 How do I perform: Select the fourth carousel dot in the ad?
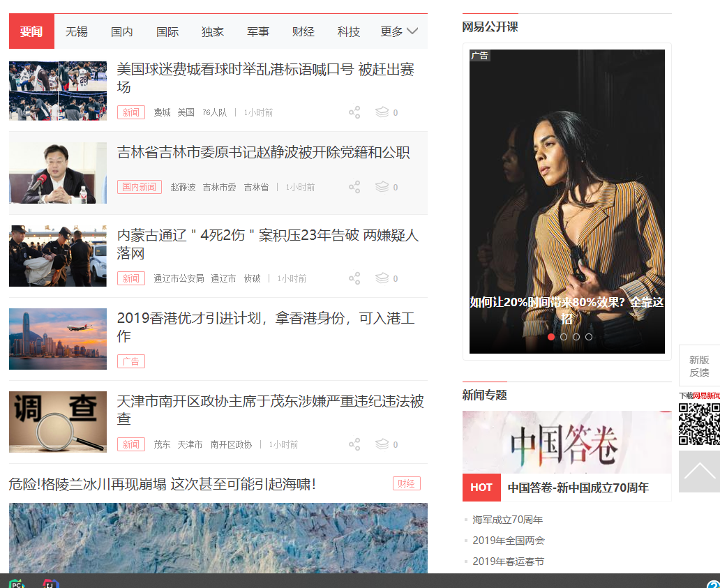click(589, 336)
